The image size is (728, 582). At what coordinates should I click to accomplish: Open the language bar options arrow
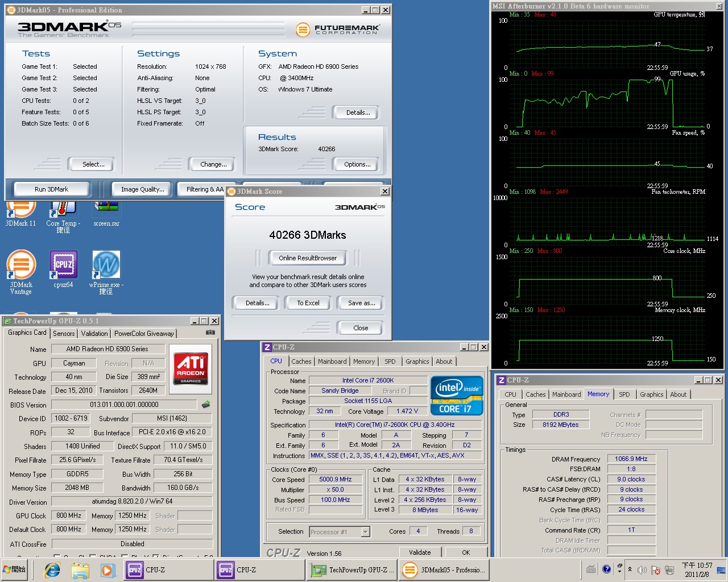pos(619,569)
